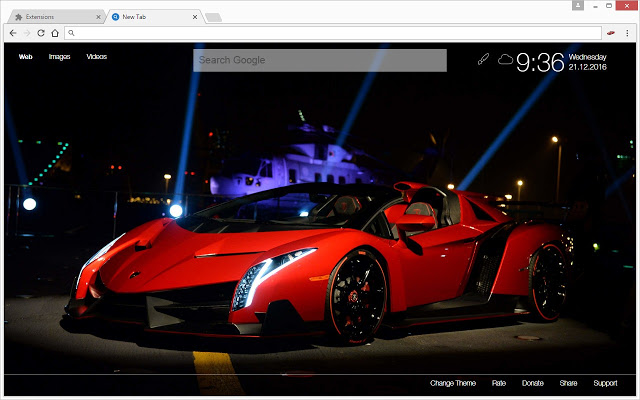Click the forward navigation arrow
This screenshot has width=640, height=400.
click(x=27, y=33)
